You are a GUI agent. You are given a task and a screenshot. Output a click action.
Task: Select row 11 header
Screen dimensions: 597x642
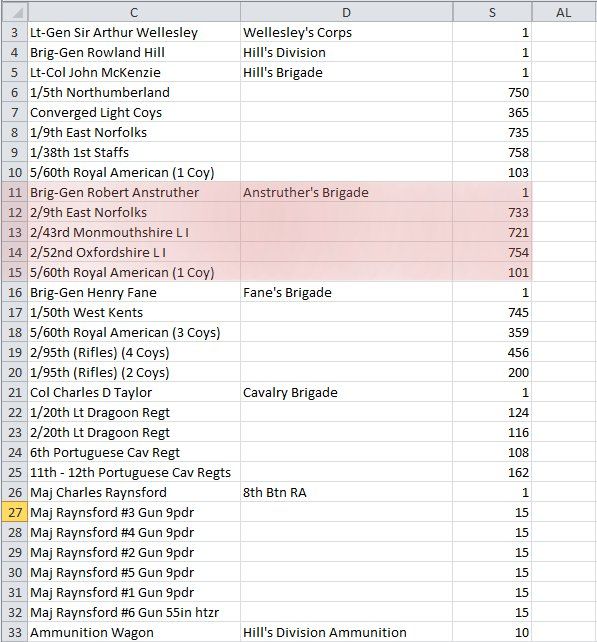(x=15, y=192)
